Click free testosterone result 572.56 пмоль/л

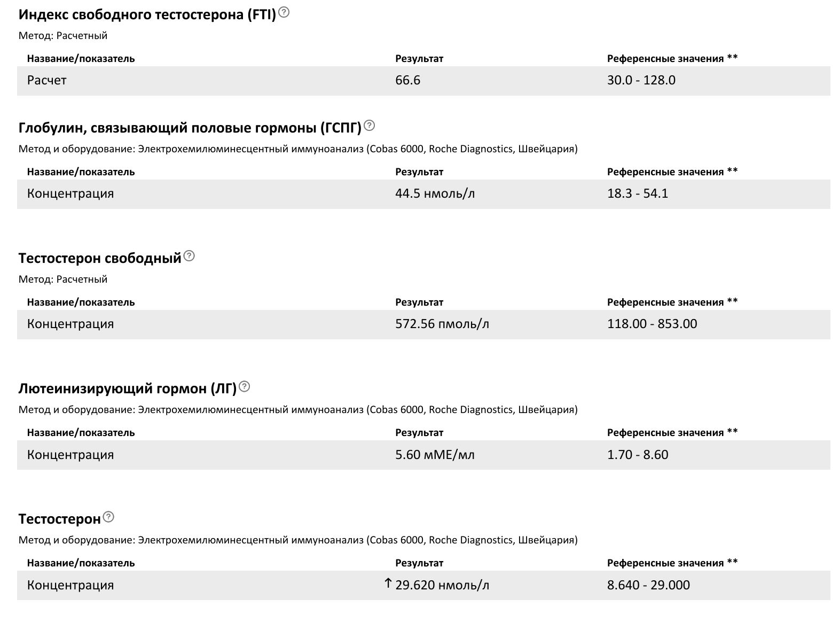(x=442, y=324)
